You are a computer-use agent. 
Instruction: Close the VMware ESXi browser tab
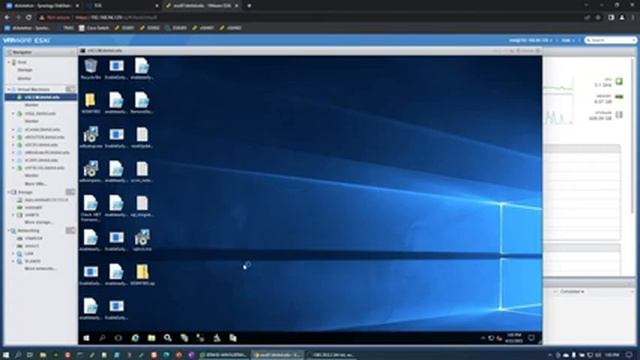[x=237, y=6]
